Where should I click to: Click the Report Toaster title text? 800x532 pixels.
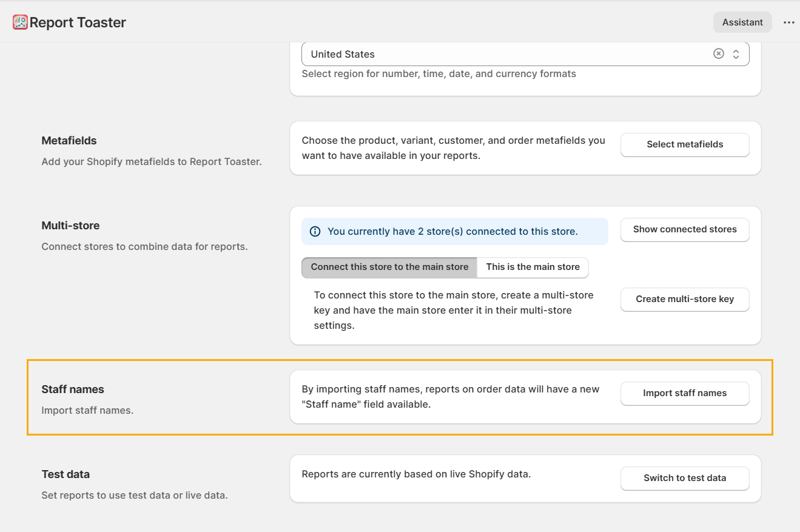coord(78,22)
